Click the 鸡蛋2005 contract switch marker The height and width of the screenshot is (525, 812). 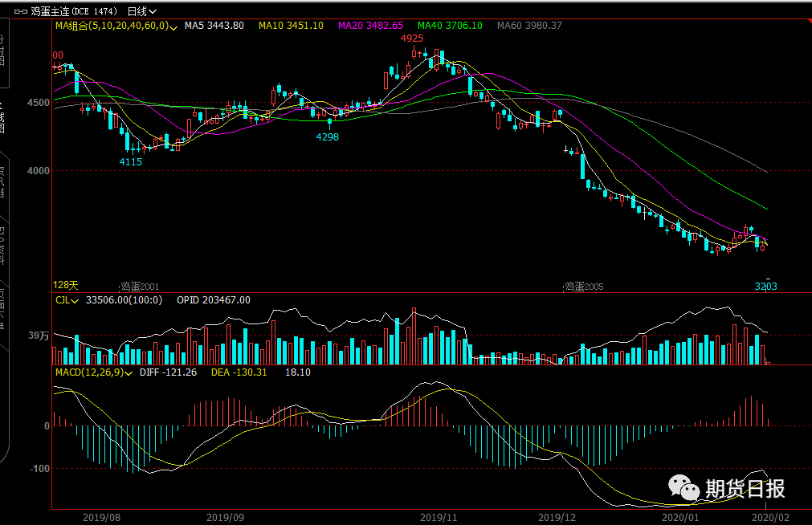pos(583,286)
